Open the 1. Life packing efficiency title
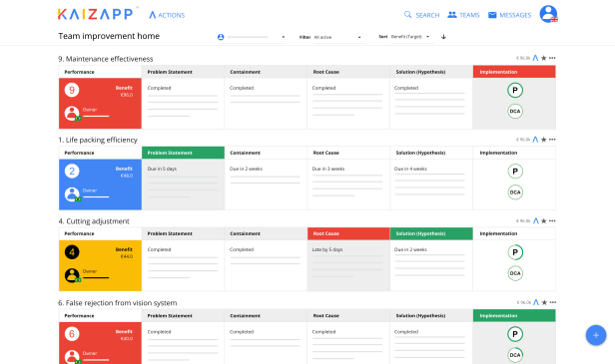Viewport: 615px width, 364px height. 98,140
